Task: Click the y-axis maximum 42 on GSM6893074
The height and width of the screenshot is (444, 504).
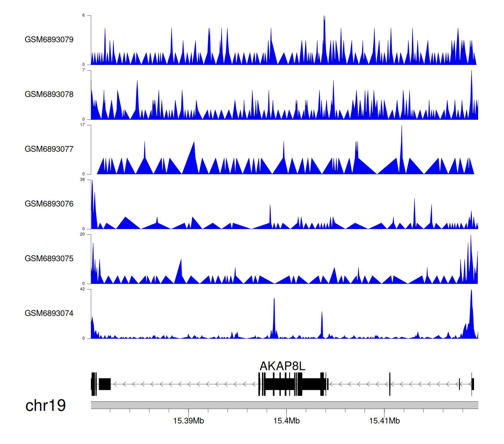Action: click(82, 289)
